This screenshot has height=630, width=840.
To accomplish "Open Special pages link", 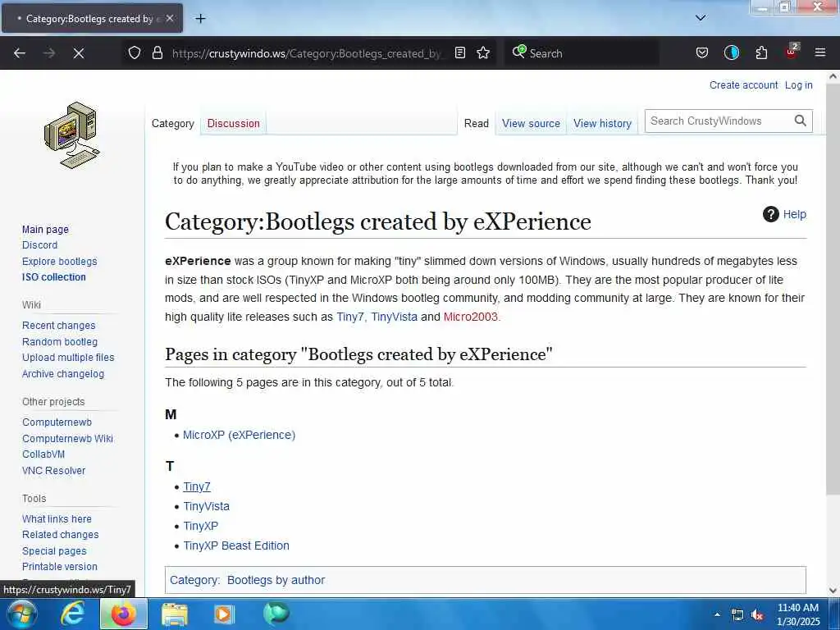I will 54,550.
